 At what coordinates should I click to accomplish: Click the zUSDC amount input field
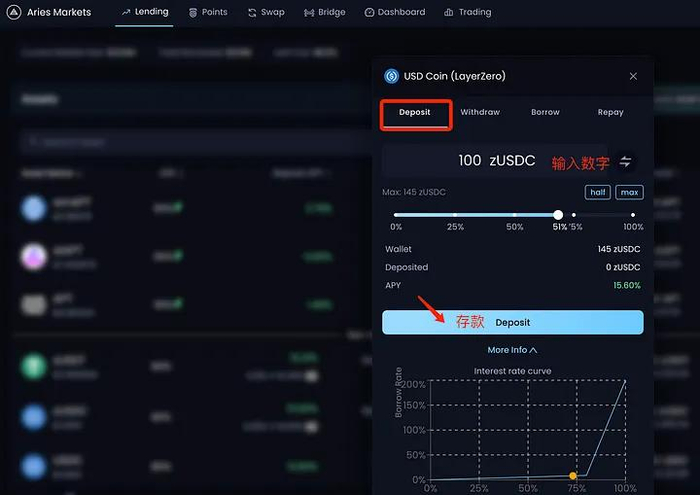point(470,161)
